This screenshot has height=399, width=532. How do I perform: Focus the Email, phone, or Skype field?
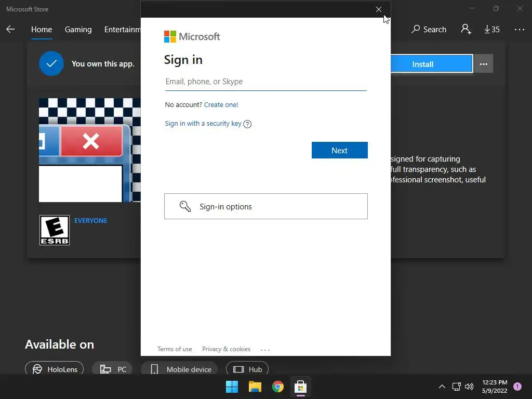tap(265, 82)
